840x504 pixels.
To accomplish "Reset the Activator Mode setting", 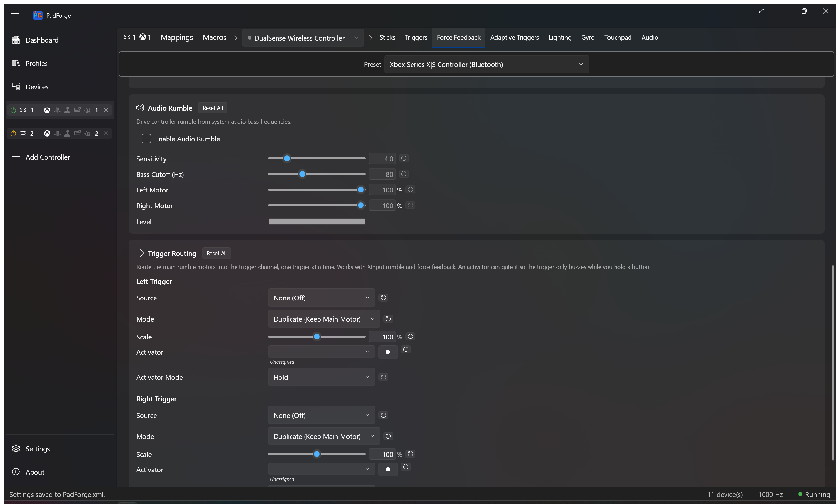I will [x=383, y=377].
